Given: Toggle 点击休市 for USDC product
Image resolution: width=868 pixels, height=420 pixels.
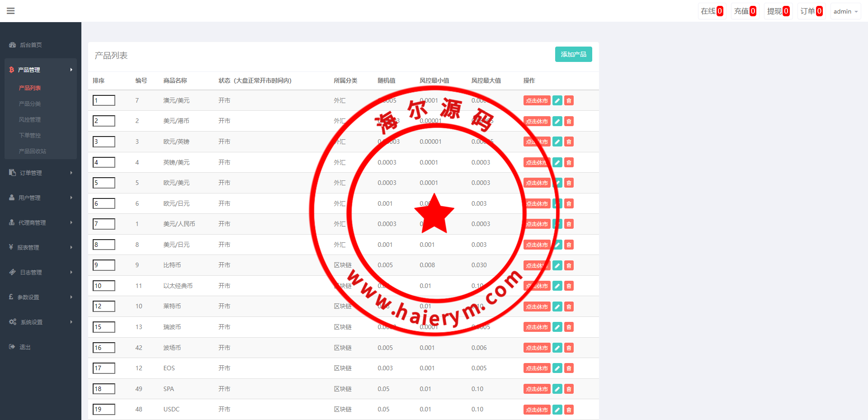Looking at the screenshot, I should (x=537, y=410).
